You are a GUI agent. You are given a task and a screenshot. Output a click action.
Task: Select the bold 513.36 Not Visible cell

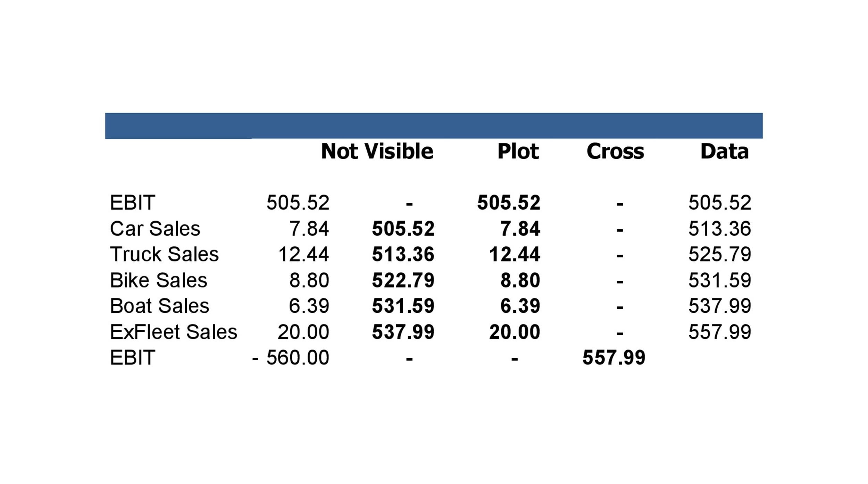403,254
